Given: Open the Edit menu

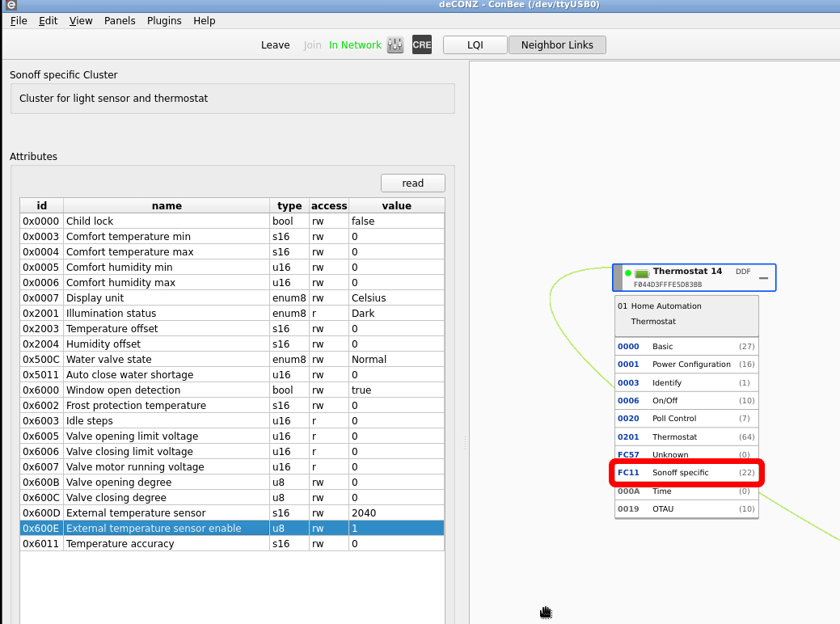Looking at the screenshot, I should tap(48, 21).
